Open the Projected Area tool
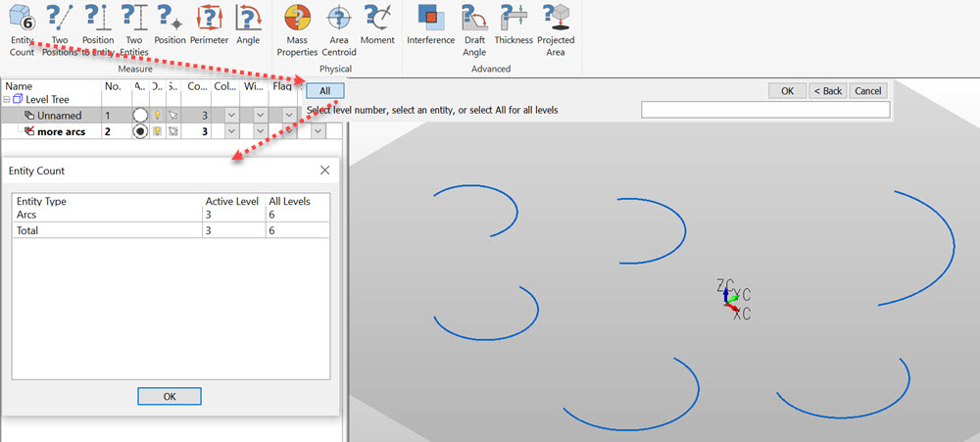980x442 pixels. coord(556,30)
